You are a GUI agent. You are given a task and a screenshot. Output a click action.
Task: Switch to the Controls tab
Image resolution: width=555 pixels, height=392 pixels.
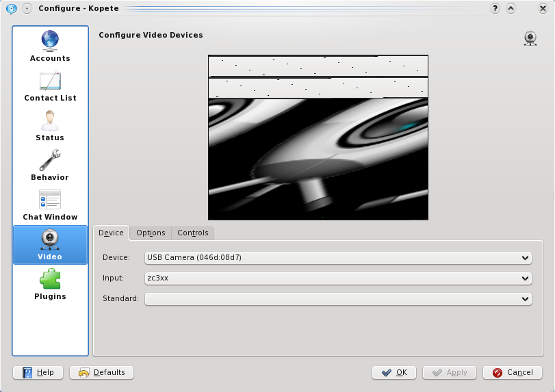coord(192,233)
